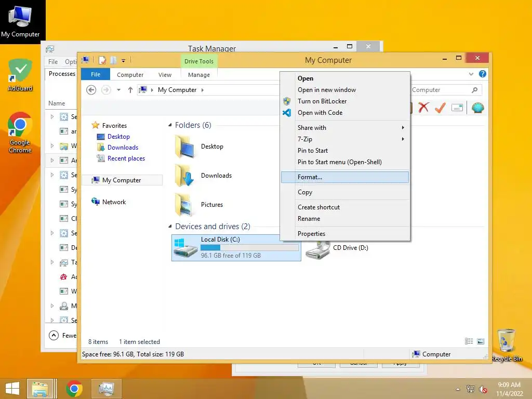Switch to details view layout icon

(469, 341)
